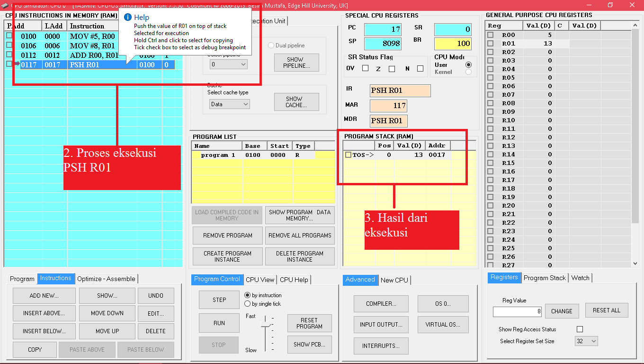Click the CPU Simulator title bar icon

coord(6,5)
